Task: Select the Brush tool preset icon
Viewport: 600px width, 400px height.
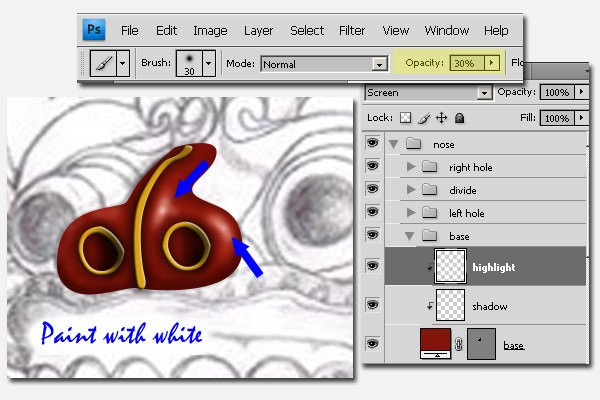Action: (x=103, y=63)
